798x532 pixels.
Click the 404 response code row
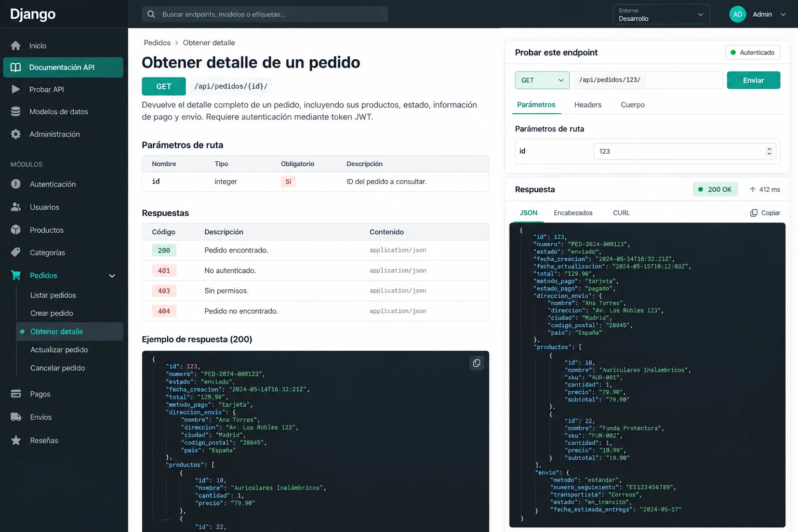(x=315, y=311)
